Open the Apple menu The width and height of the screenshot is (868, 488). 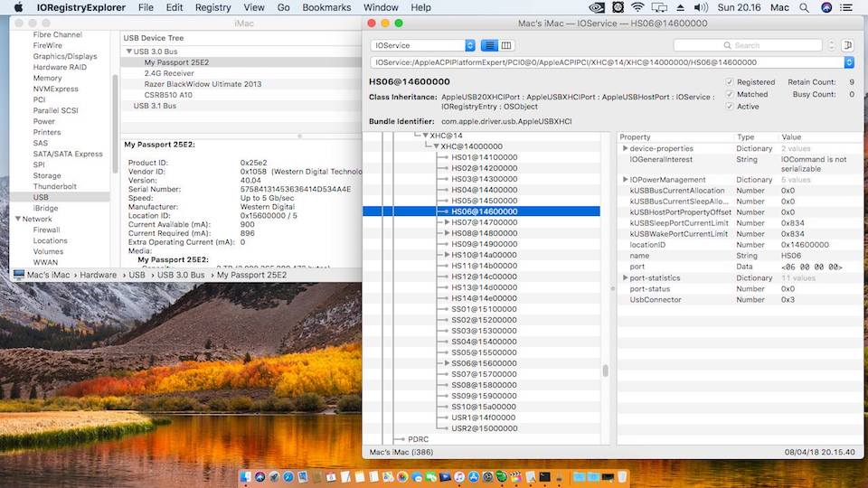pyautogui.click(x=18, y=7)
